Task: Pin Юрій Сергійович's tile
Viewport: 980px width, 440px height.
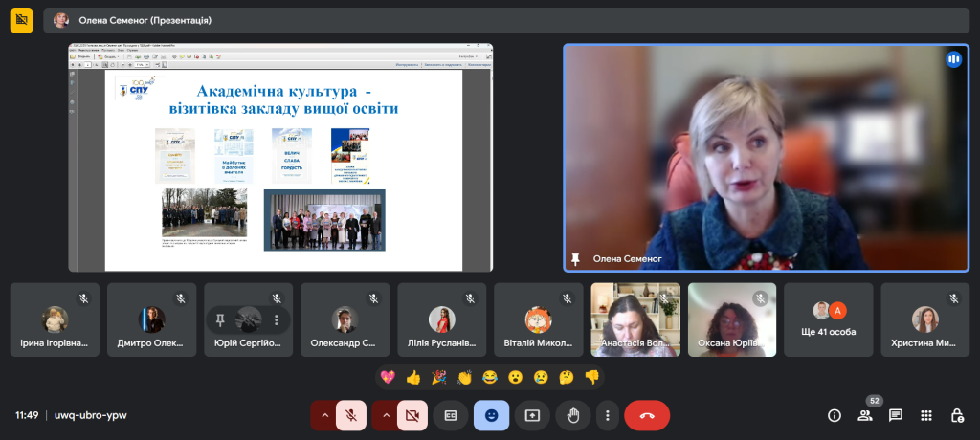Action: pos(220,319)
